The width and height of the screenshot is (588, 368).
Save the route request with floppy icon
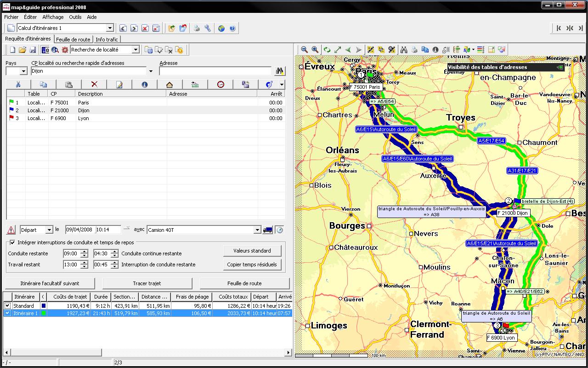click(33, 50)
